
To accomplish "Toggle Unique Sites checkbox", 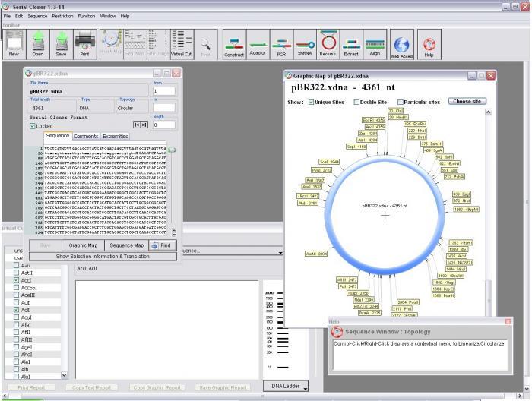I will (x=311, y=102).
